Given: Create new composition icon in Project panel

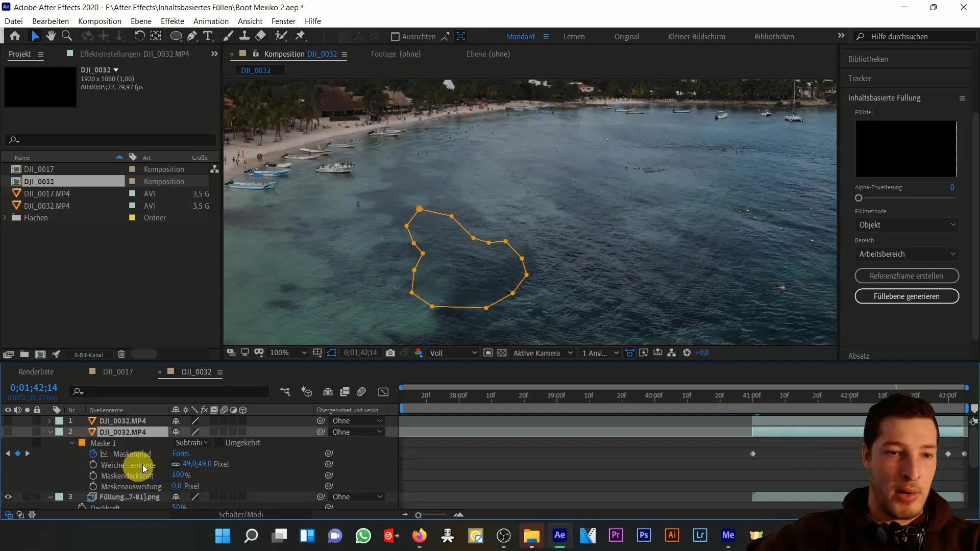Looking at the screenshot, I should point(40,355).
